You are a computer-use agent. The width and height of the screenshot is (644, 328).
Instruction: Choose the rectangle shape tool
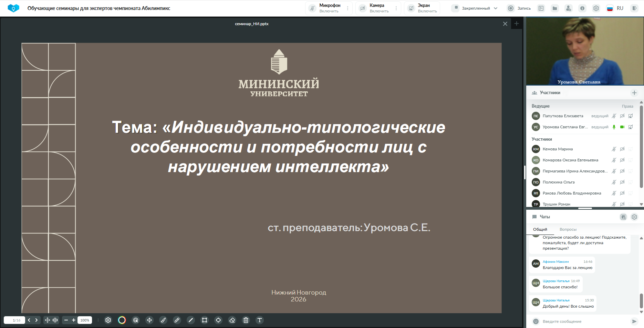pyautogui.click(x=205, y=320)
